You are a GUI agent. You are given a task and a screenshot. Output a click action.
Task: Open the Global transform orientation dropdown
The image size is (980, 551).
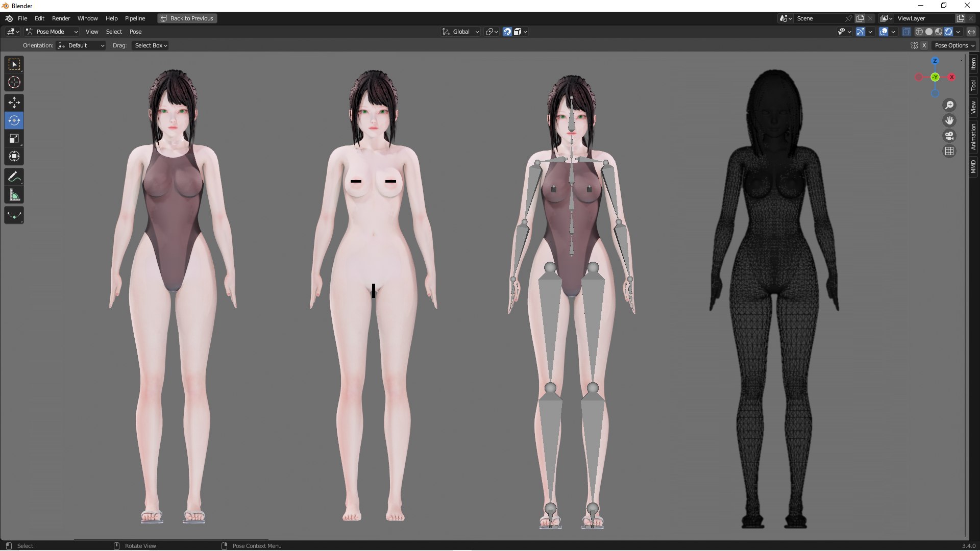(461, 32)
